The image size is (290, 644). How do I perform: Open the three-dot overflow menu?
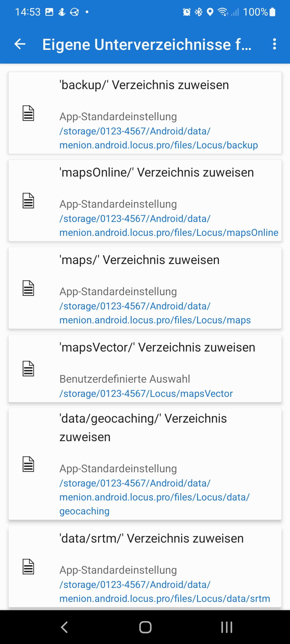point(274,44)
